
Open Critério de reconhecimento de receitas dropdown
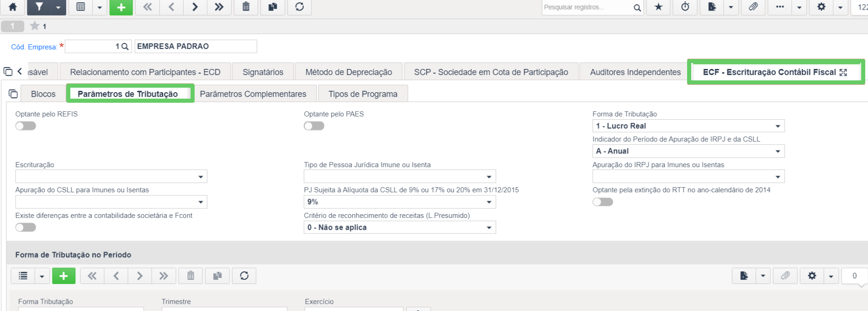(x=400, y=227)
